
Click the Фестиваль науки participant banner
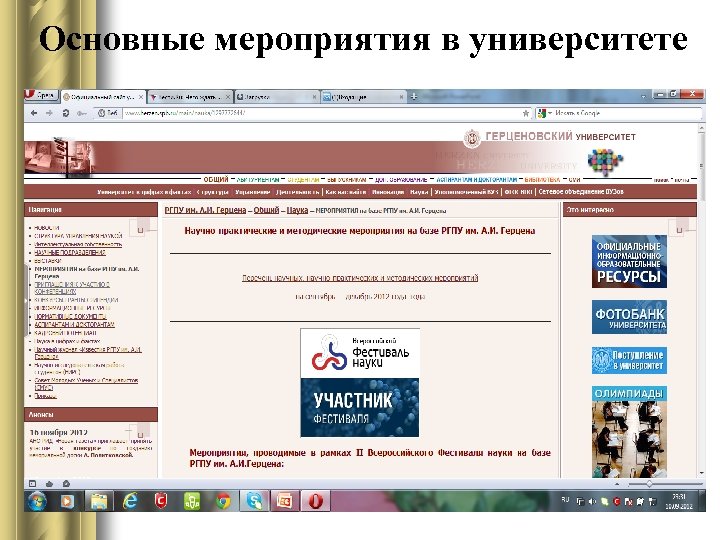click(x=360, y=382)
